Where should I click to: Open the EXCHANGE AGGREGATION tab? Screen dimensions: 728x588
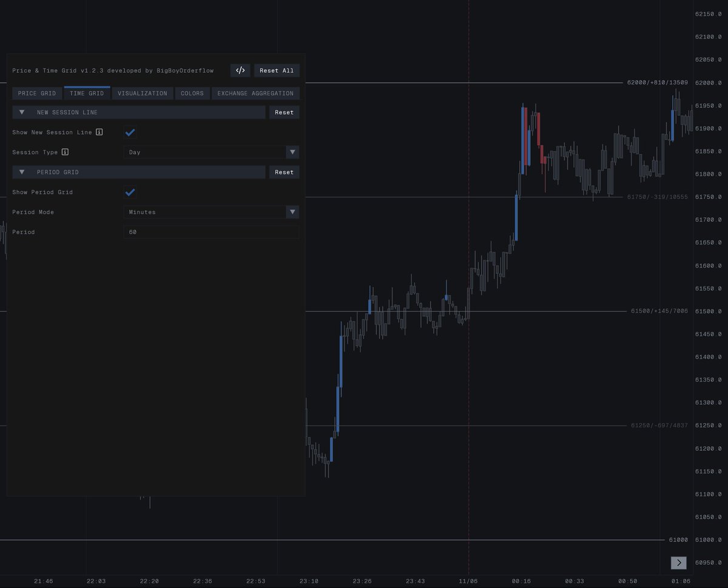tap(255, 93)
